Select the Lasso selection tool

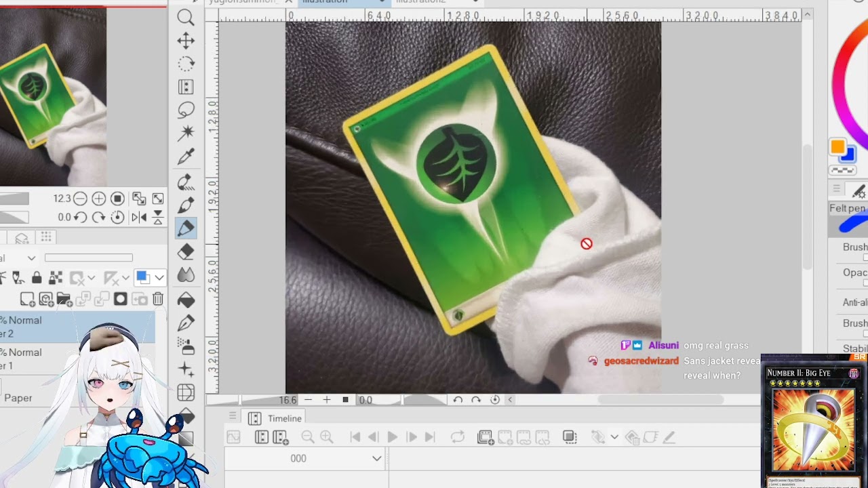click(x=186, y=110)
